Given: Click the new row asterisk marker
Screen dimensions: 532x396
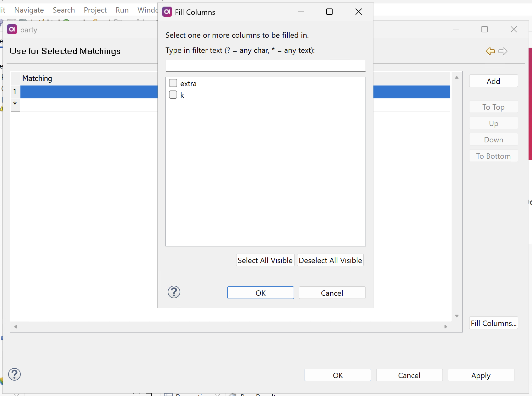Looking at the screenshot, I should point(15,104).
